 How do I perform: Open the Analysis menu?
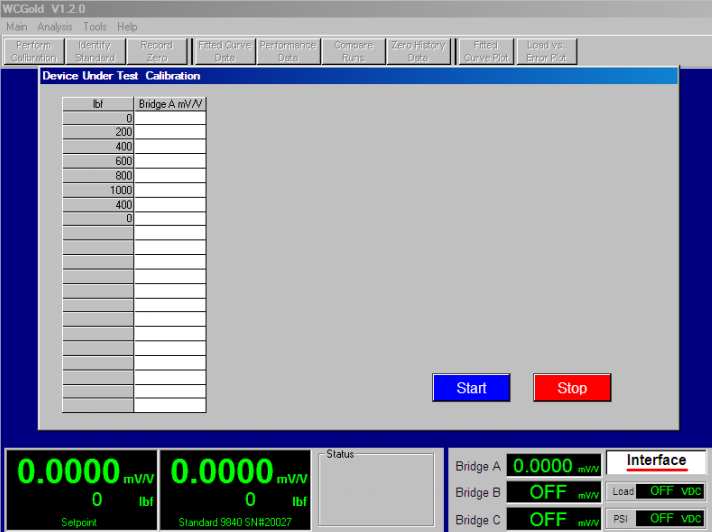(x=55, y=27)
